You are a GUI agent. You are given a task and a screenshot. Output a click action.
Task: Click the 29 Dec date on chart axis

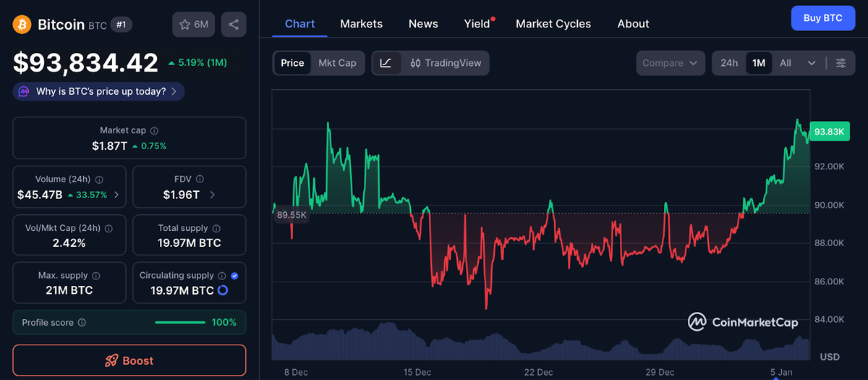(x=660, y=372)
